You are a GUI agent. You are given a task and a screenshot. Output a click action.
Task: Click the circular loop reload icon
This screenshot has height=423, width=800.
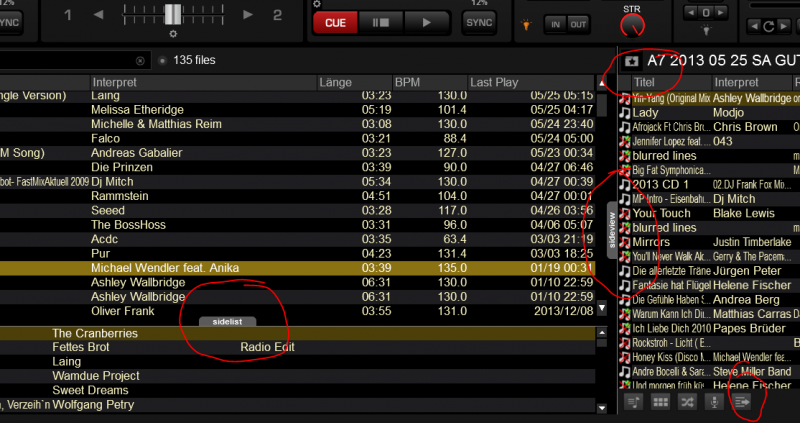pyautogui.click(x=769, y=26)
